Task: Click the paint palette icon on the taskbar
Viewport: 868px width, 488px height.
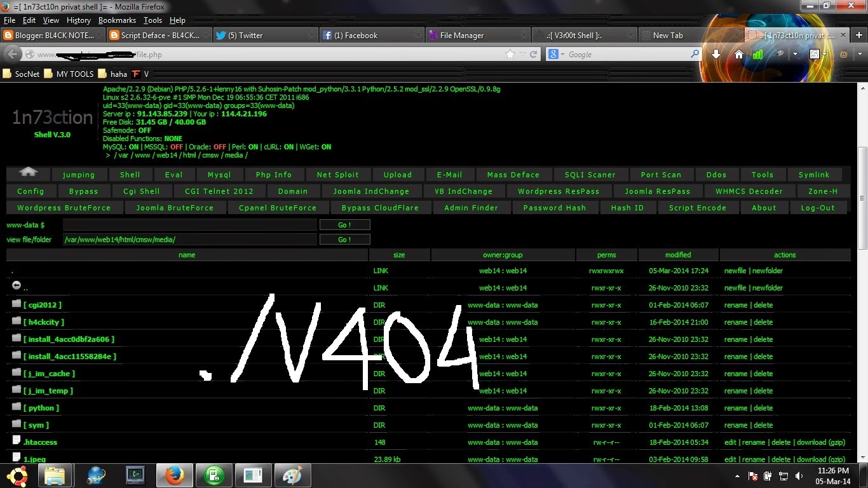Action: tap(293, 475)
